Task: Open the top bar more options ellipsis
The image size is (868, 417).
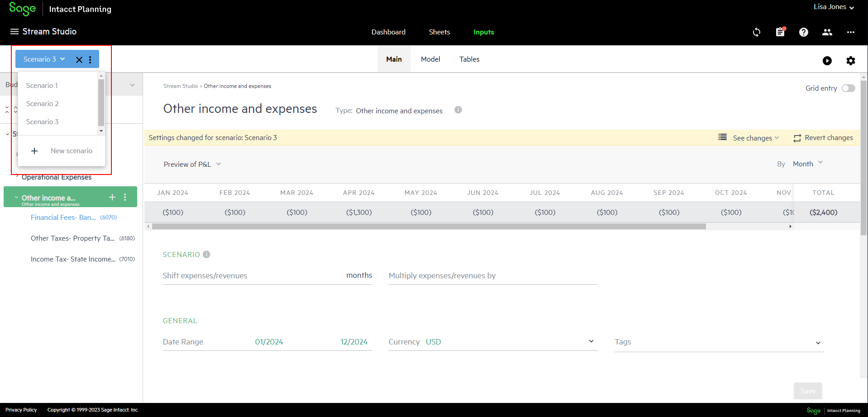Action: tap(851, 32)
